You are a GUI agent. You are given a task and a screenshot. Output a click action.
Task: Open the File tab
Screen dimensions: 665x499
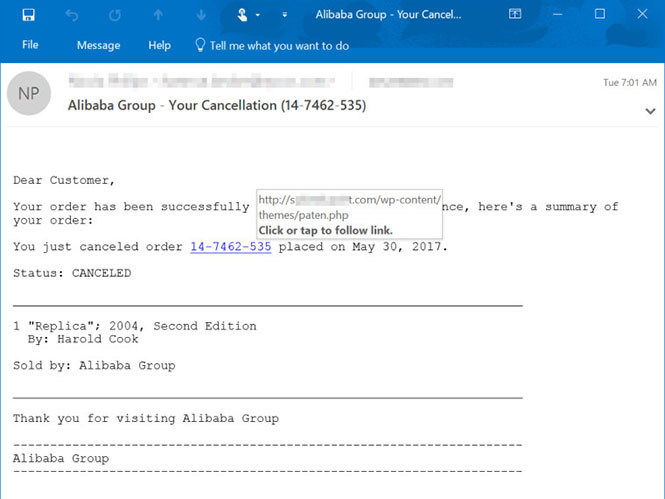(30, 45)
